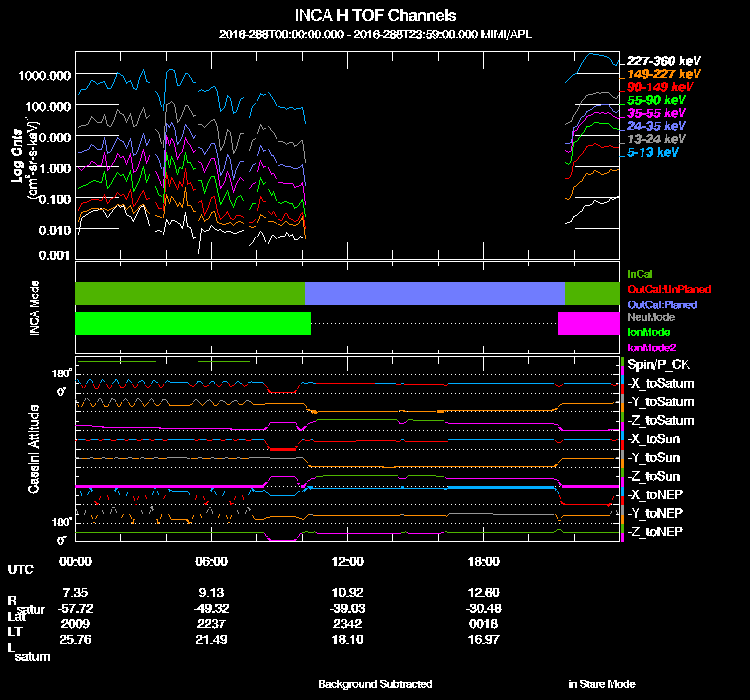The height and width of the screenshot is (700, 750).
Task: Click the '35-55 keV' legend label
Action: point(656,113)
